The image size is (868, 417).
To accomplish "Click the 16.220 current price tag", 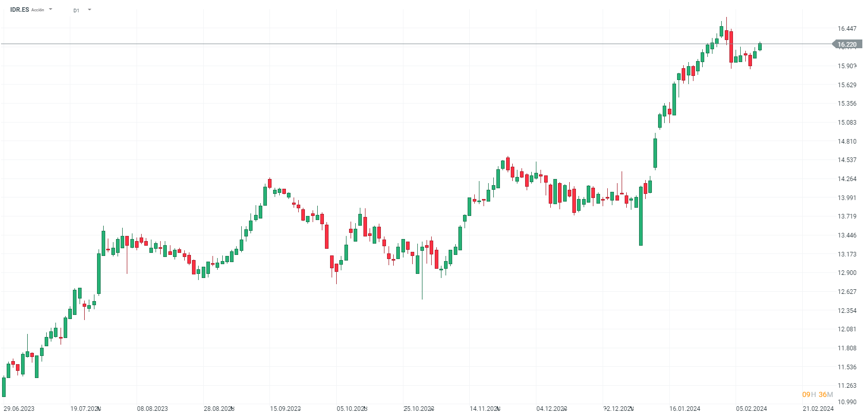I will tap(847, 45).
